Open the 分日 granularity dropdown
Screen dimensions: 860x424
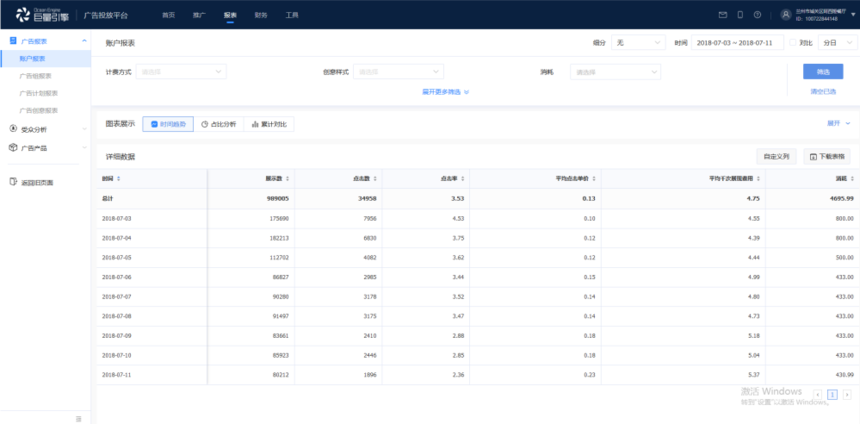838,43
